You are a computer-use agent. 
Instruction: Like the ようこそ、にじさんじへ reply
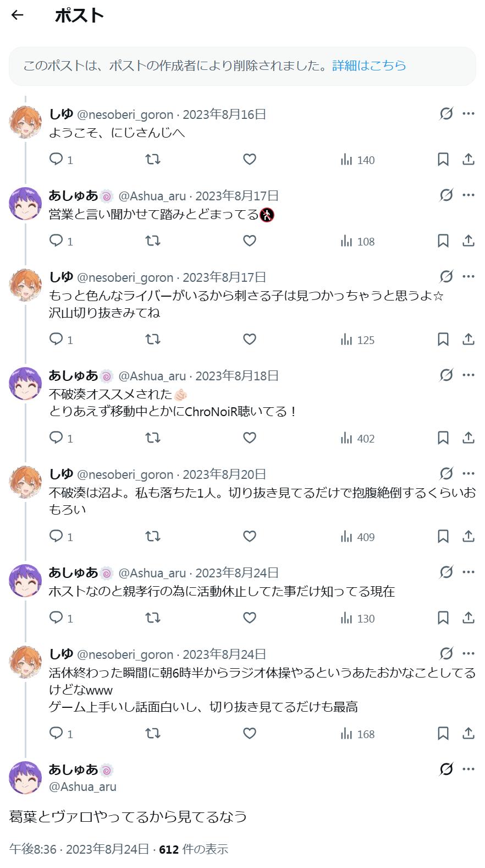coord(250,160)
